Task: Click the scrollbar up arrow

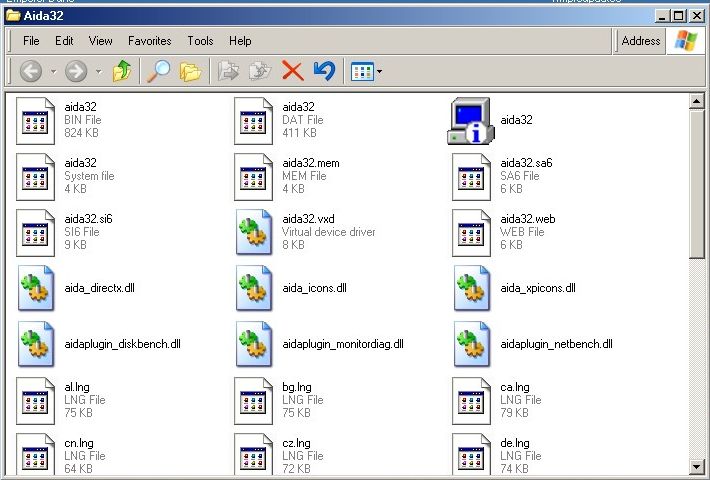Action: tap(697, 101)
